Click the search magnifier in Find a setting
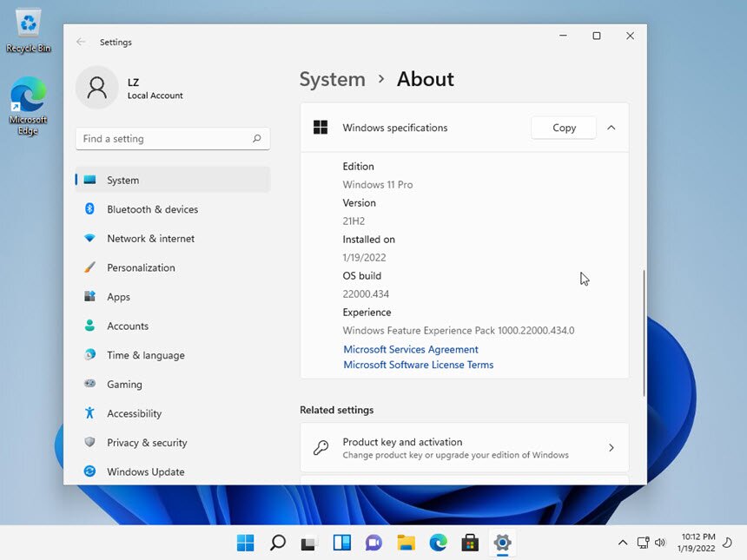 (257, 139)
